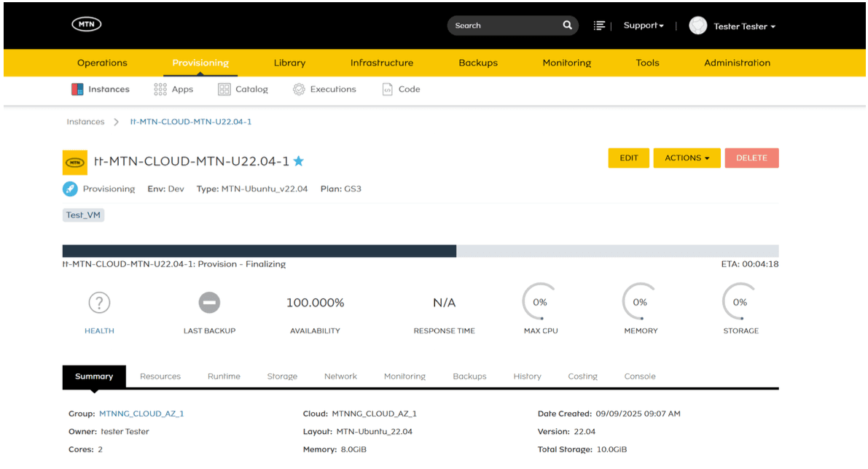
Task: Click the last backup minus icon
Action: (x=209, y=303)
